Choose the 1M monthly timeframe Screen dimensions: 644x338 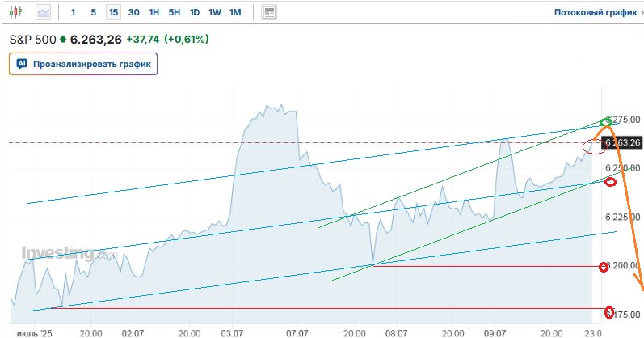(235, 12)
